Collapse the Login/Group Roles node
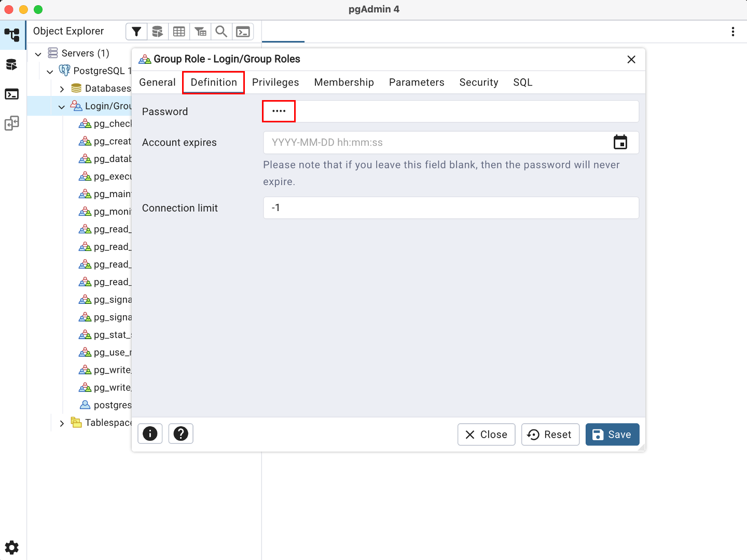The width and height of the screenshot is (747, 560). (62, 107)
